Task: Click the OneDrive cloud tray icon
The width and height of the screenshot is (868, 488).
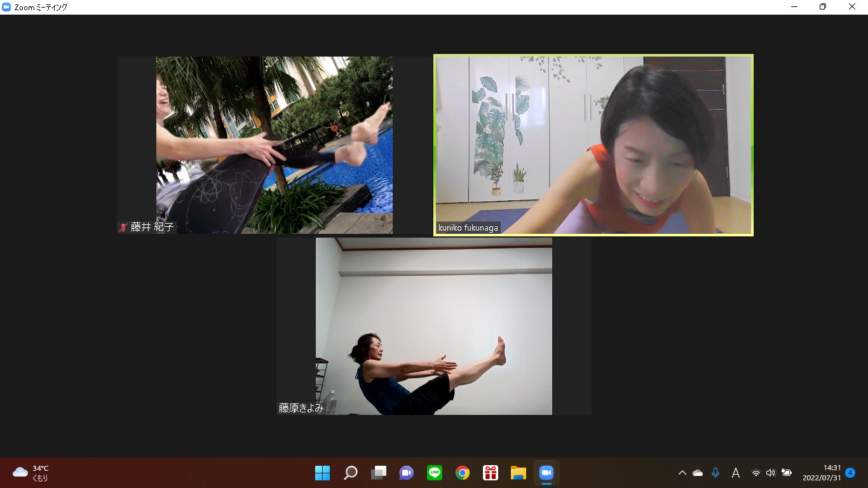Action: point(698,473)
